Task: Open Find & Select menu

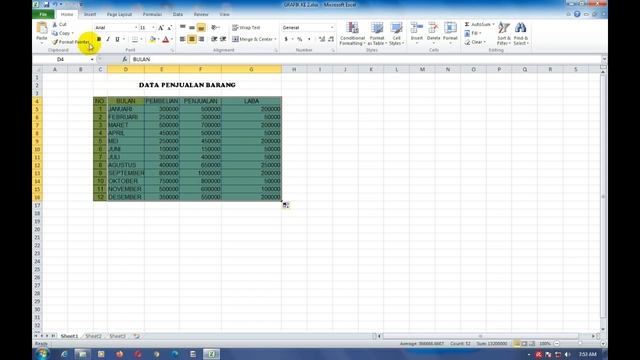Action: coord(521,33)
